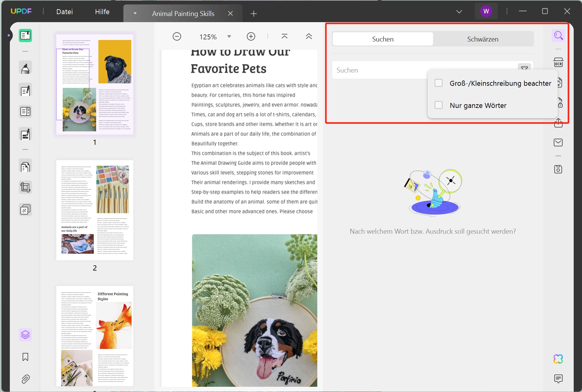Open the Attachments paperclip panel
This screenshot has height=392, width=582.
25,379
